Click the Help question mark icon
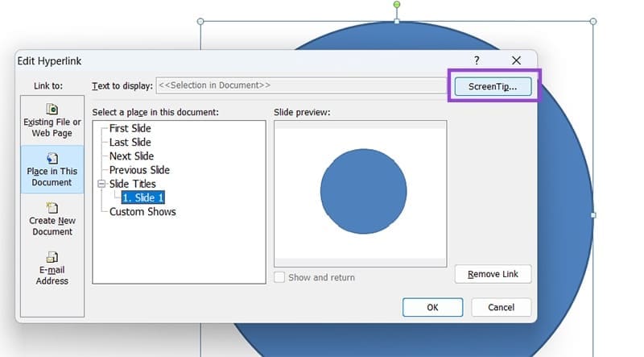Screen dimensions: 644x357 click(477, 60)
